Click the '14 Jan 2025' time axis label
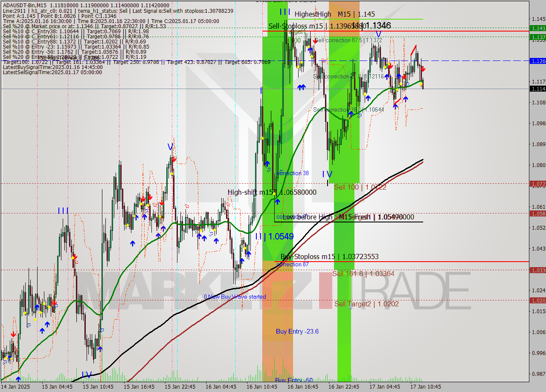Screen dimensions: 546x392 click(16, 387)
